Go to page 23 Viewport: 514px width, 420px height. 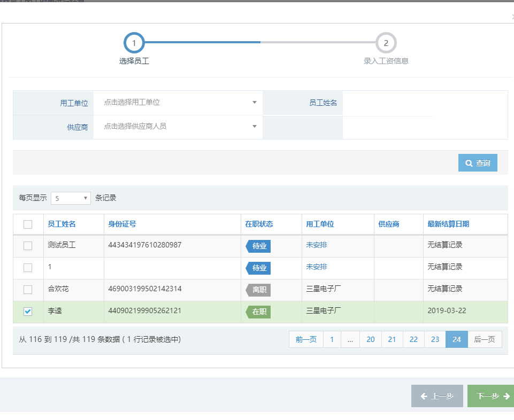[x=435, y=339]
